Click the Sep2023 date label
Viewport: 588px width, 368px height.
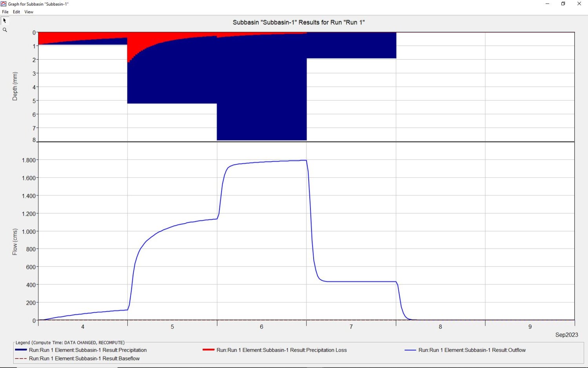click(x=566, y=335)
